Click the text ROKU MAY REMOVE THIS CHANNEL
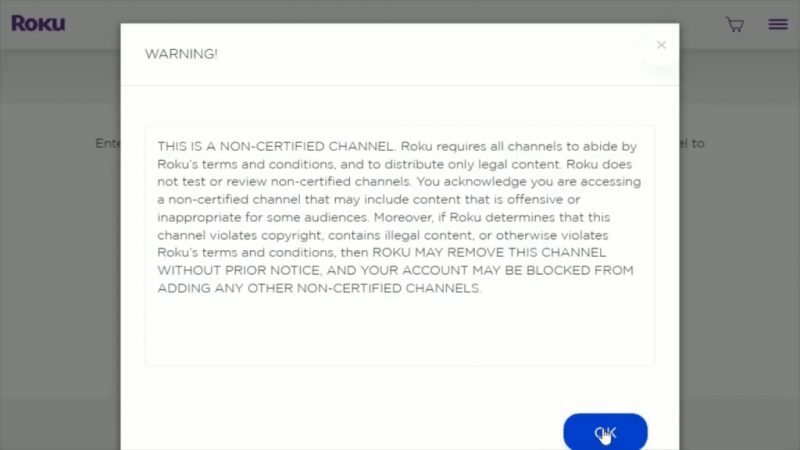 (x=489, y=253)
